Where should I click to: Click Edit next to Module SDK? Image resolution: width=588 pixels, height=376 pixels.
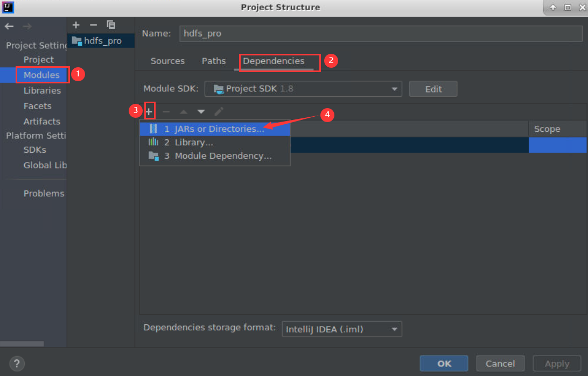coord(433,89)
